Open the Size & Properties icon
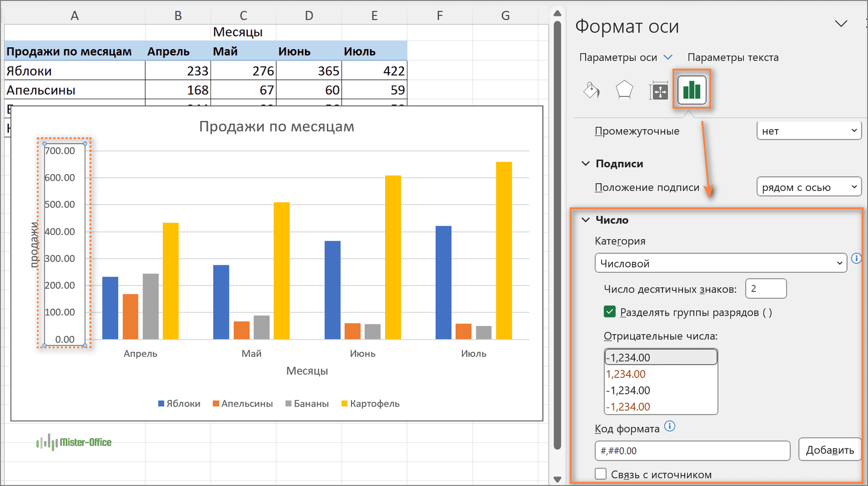The height and width of the screenshot is (486, 868). 659,91
